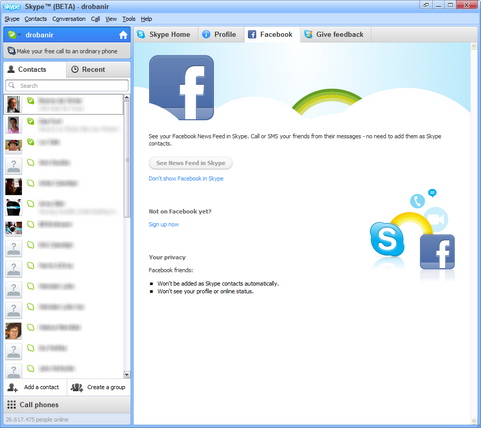Click the dial pad icon by Call phones

coord(11,405)
